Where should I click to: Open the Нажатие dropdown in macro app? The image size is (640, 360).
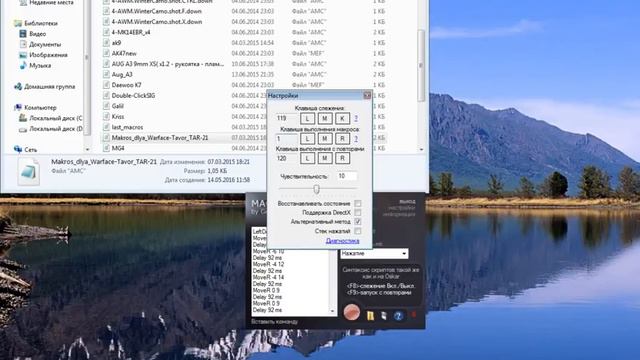(374, 253)
